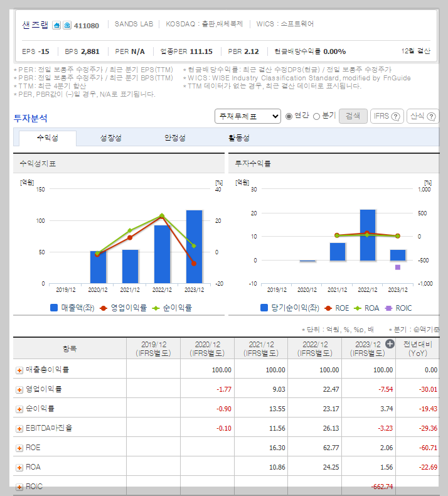This screenshot has height=496, width=448.
Task: Click the 수익성지표 panel title
Action: point(38,163)
